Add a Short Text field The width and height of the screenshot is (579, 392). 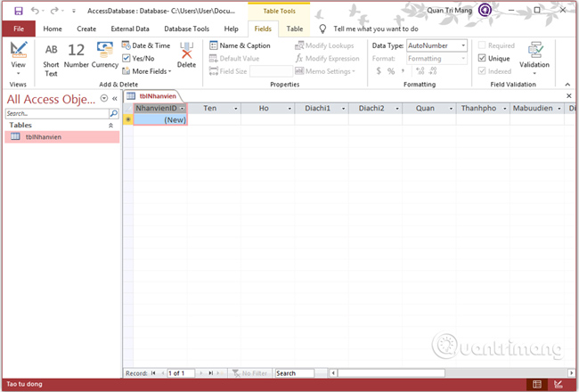tap(51, 60)
